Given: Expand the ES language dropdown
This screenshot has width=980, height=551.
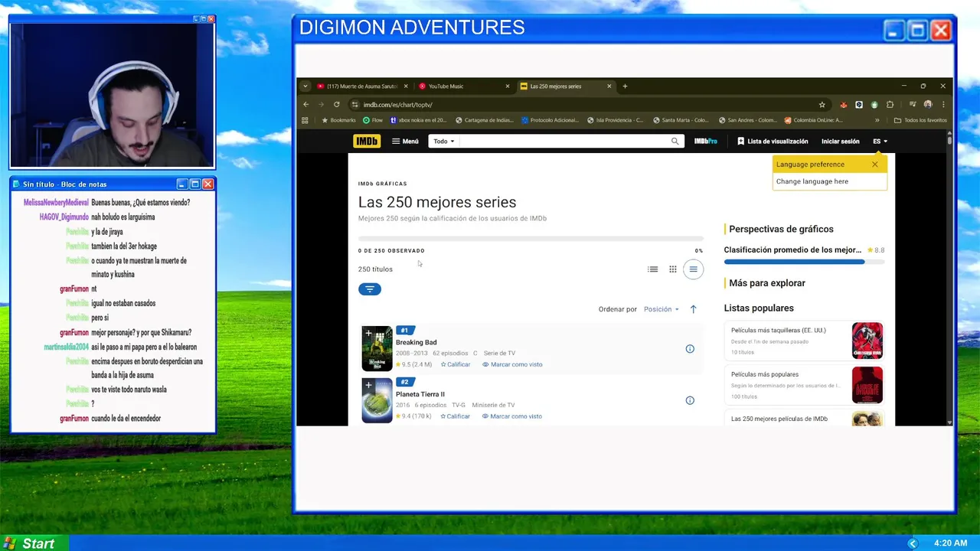Looking at the screenshot, I should pos(880,141).
